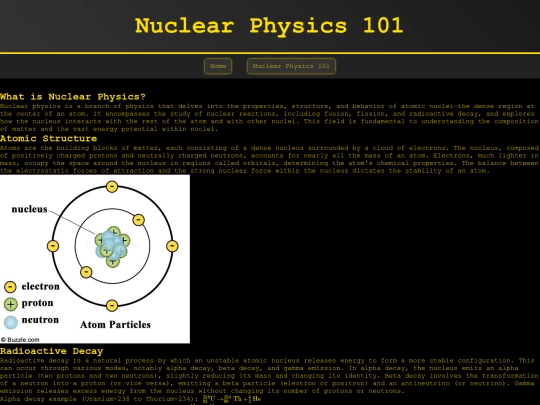Click the 'neutron' legend label
Screen dimensions: 540x405
pos(40,320)
